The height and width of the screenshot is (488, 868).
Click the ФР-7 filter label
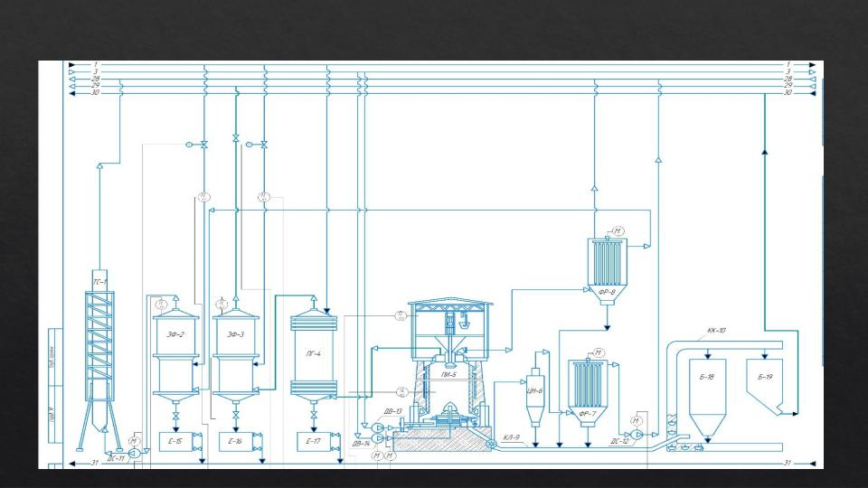click(588, 413)
